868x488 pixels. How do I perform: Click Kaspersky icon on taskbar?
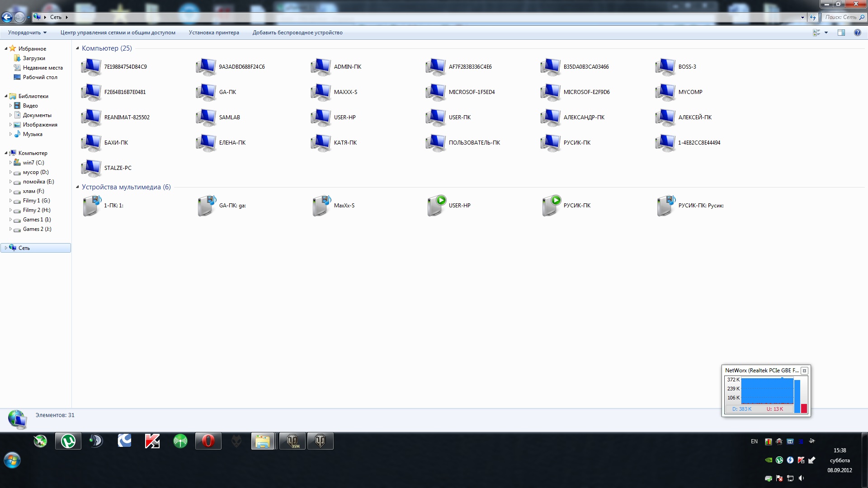152,441
